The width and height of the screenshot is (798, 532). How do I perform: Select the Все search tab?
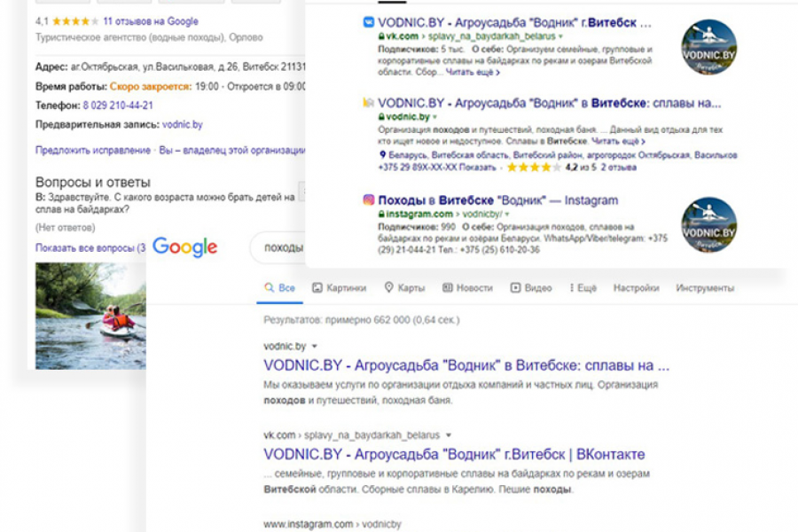tap(280, 288)
